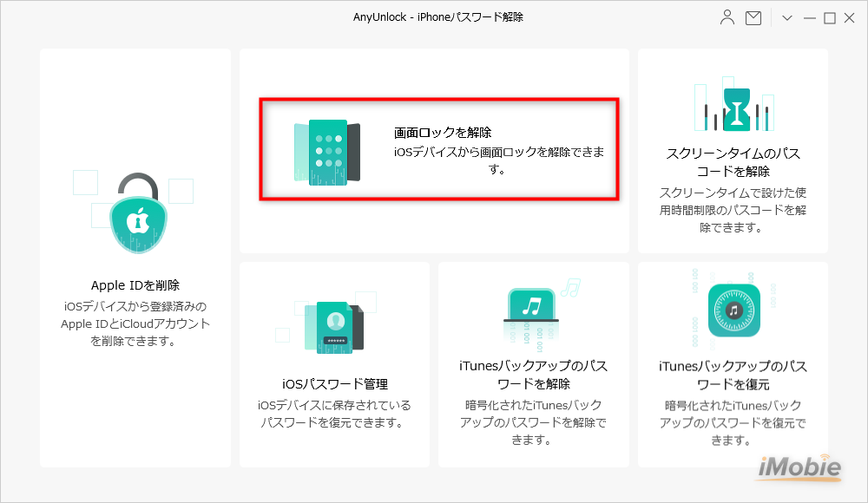Click the iOS password manager ID card icon
This screenshot has width=868, height=503.
click(x=334, y=328)
